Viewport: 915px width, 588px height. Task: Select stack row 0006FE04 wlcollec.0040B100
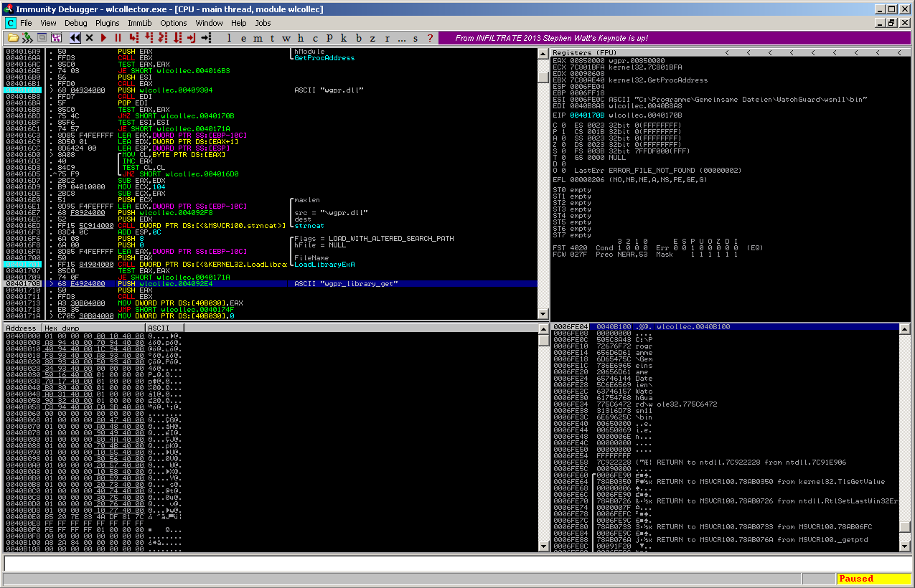tap(725, 327)
